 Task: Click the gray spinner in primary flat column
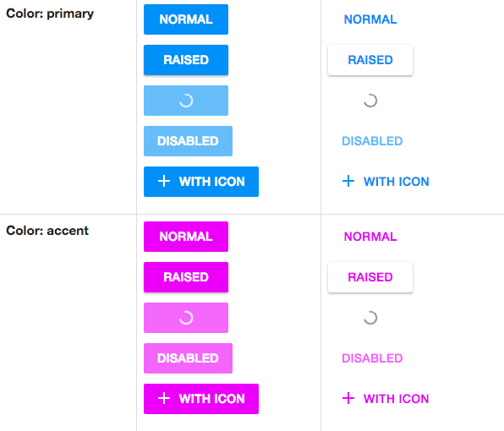coord(370,101)
